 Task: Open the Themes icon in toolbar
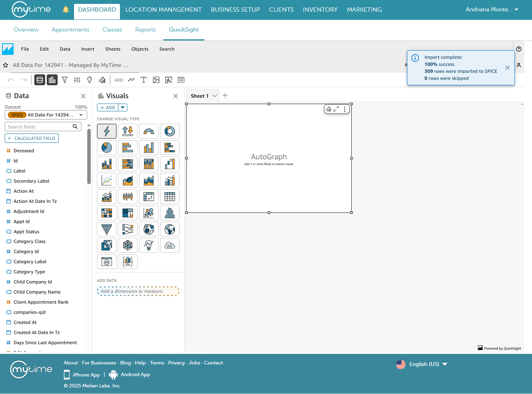[x=102, y=80]
